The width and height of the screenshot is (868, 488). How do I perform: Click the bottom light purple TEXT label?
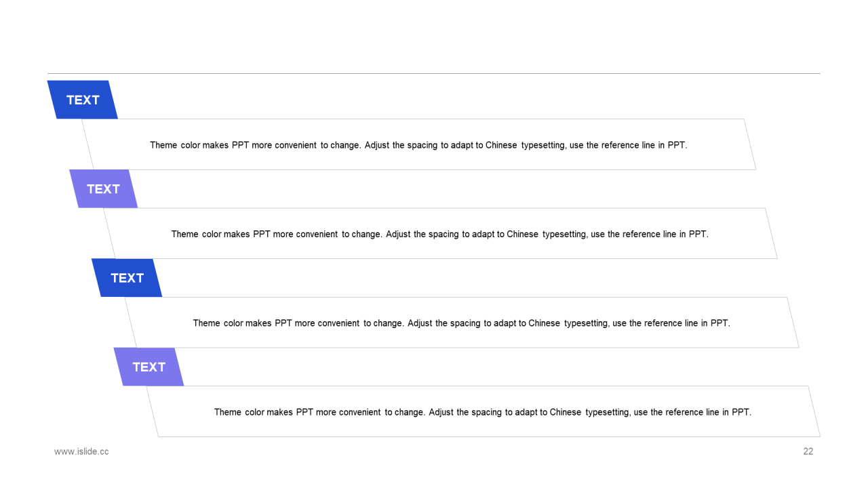click(149, 367)
